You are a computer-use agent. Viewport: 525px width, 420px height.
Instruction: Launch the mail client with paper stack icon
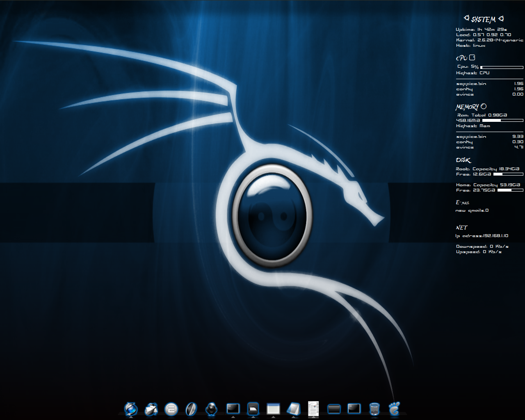151,409
